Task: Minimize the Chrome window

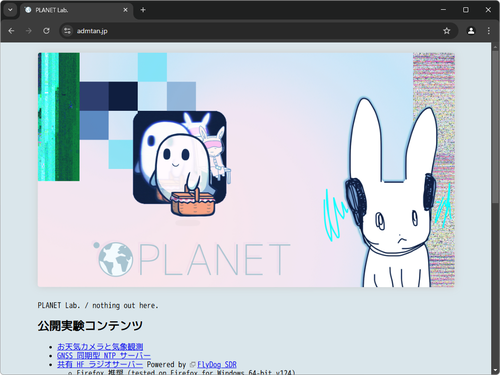Action: pyautogui.click(x=443, y=10)
